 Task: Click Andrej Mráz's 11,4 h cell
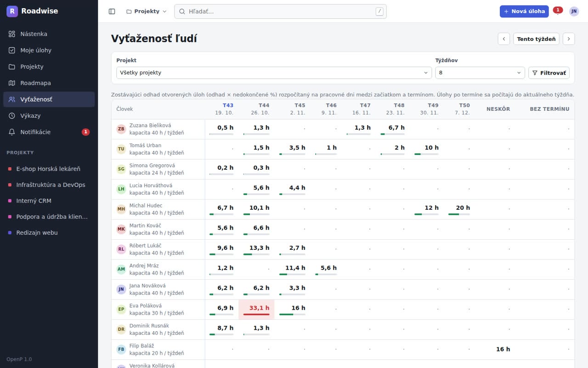[x=292, y=270]
